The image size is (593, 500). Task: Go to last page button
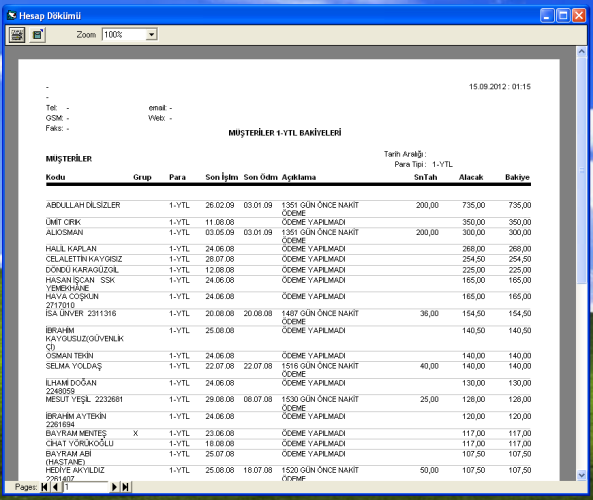(126, 487)
